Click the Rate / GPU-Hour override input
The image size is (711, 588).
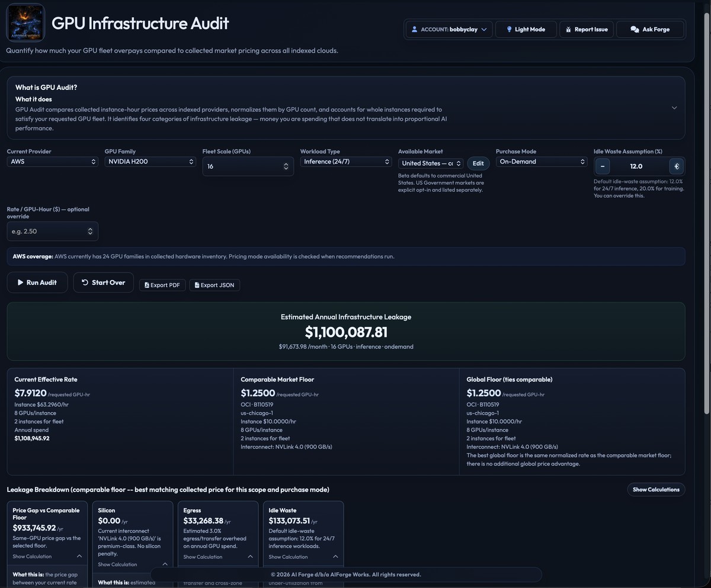(53, 231)
